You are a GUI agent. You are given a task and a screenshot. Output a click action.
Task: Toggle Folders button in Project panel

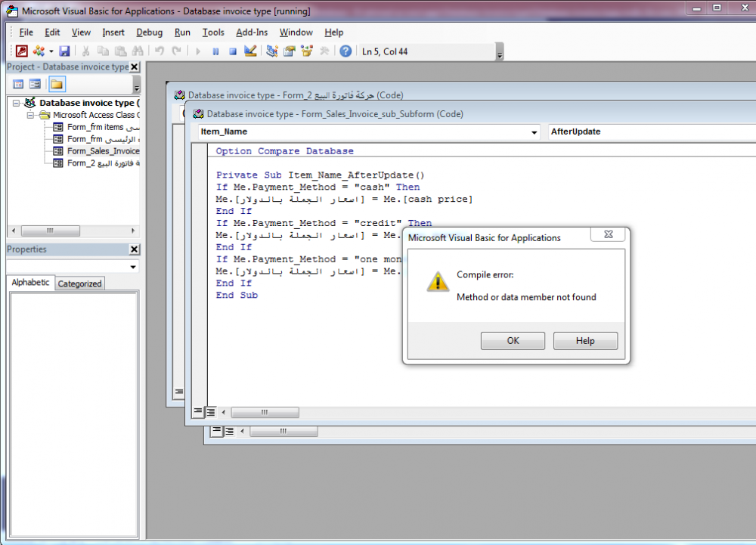tap(57, 85)
